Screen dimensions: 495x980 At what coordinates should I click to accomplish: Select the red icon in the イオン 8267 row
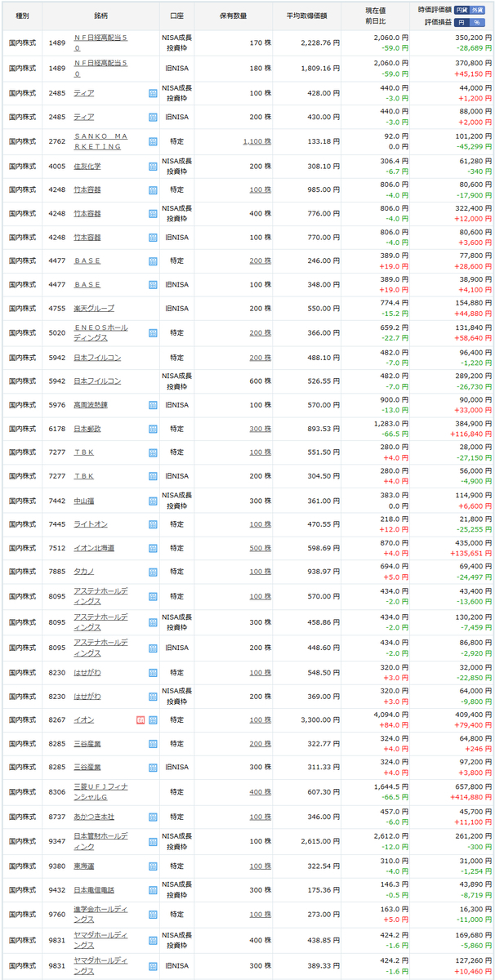point(140,719)
